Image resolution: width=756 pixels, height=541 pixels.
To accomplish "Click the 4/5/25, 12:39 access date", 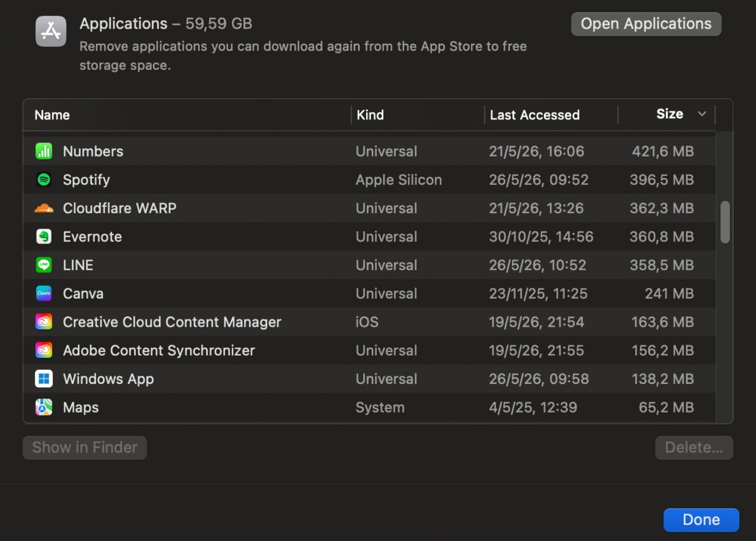I will (x=533, y=408).
